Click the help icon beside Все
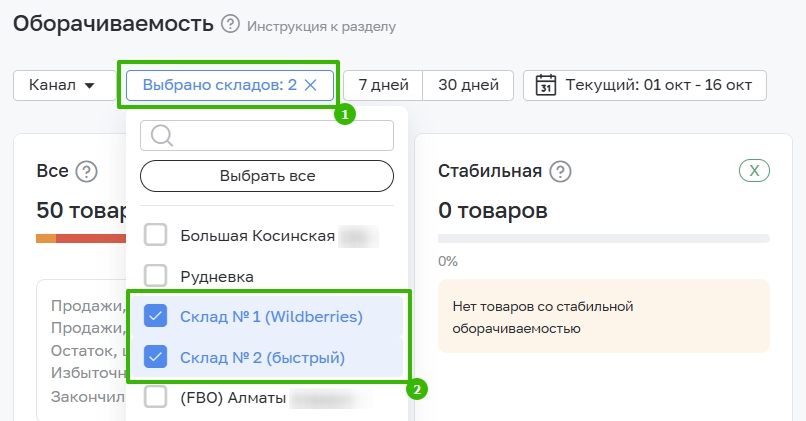 pyautogui.click(x=87, y=171)
